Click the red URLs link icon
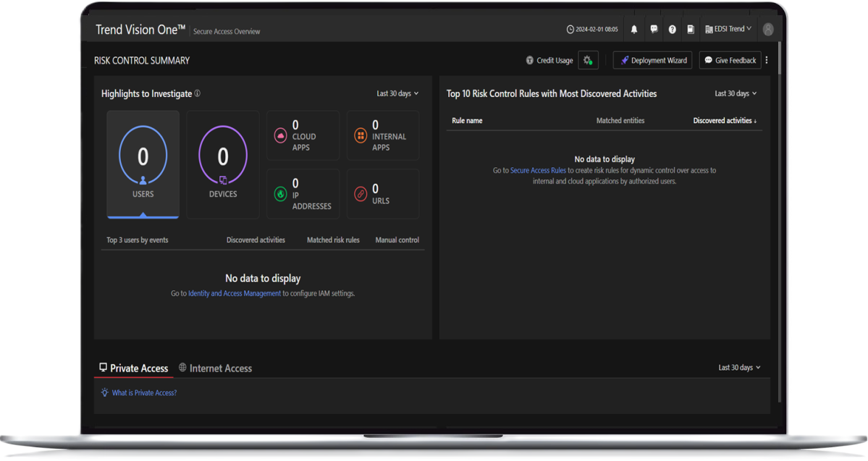This screenshot has width=868, height=461. (x=361, y=194)
